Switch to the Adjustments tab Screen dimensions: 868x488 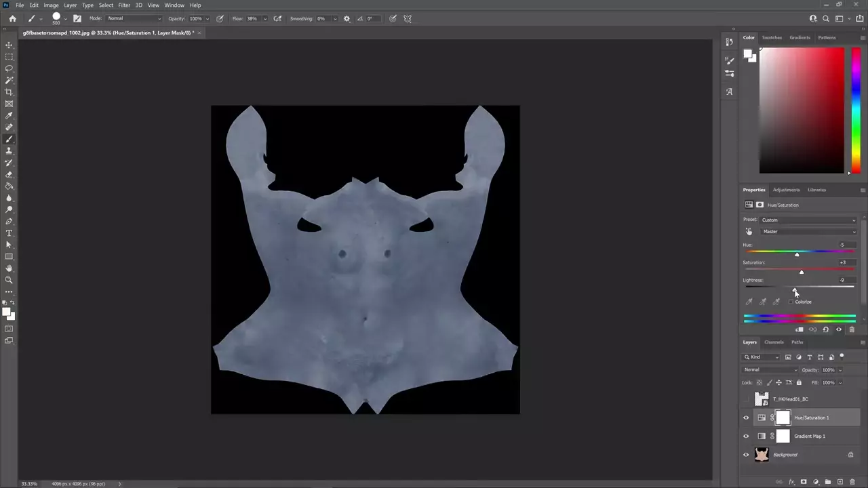[786, 190]
